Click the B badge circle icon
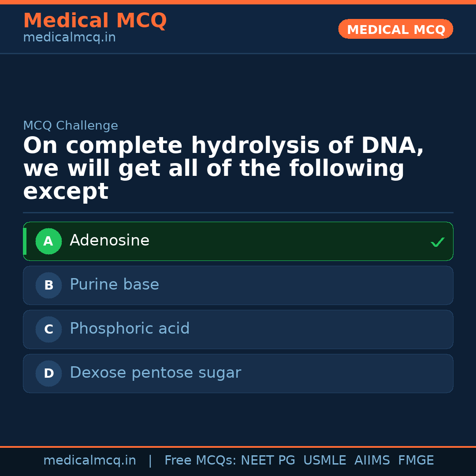 [48, 285]
